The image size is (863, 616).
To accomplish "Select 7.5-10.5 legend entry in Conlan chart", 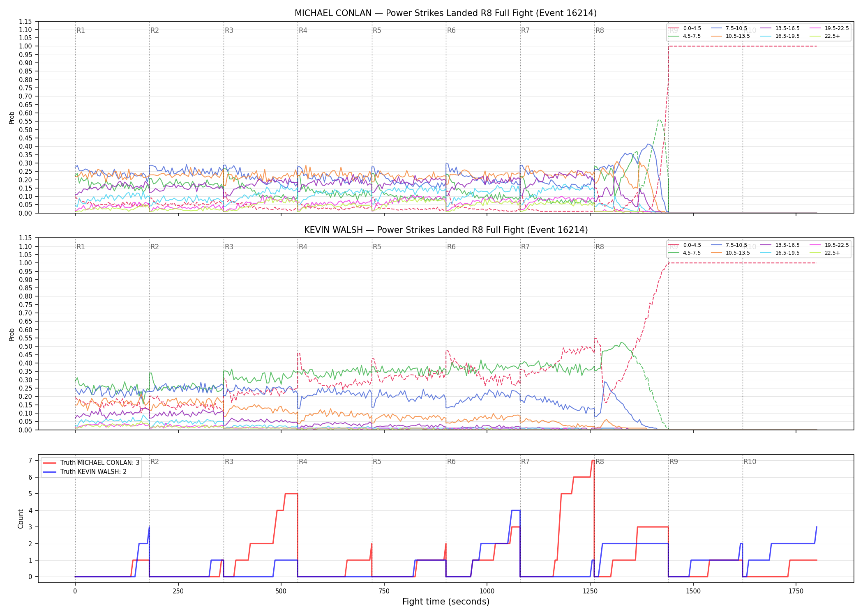I will tap(729, 28).
